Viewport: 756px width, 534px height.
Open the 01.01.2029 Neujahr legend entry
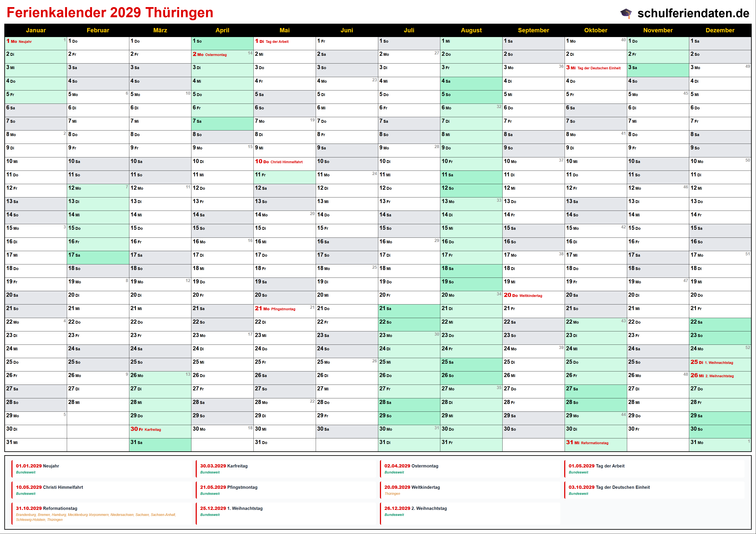tap(37, 466)
